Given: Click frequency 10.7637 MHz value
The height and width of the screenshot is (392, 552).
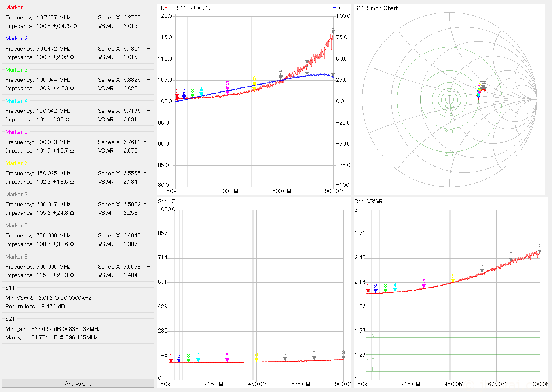Looking at the screenshot, I should 53,17.
